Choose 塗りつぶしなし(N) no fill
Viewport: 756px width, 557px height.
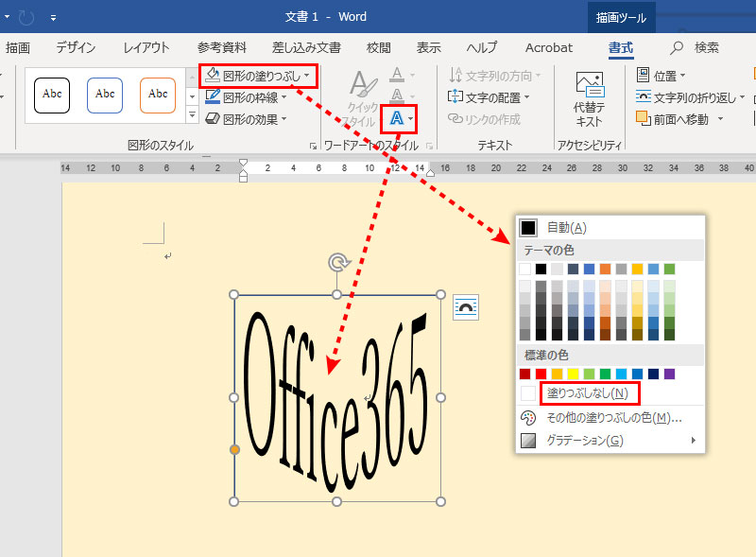pos(587,393)
